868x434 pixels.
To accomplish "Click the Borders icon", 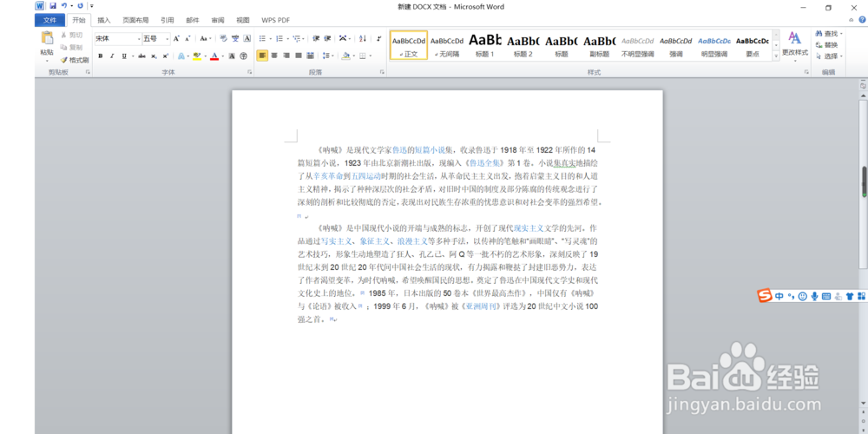I will 363,56.
